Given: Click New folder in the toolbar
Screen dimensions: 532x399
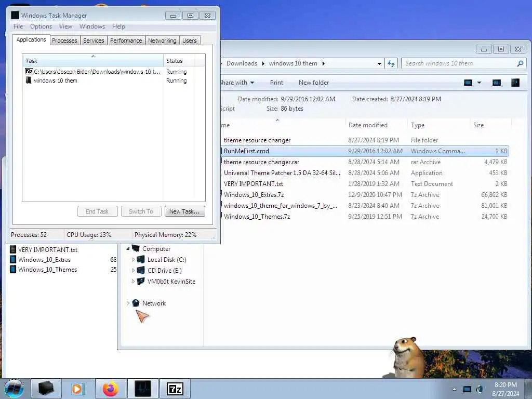Looking at the screenshot, I should tap(314, 83).
